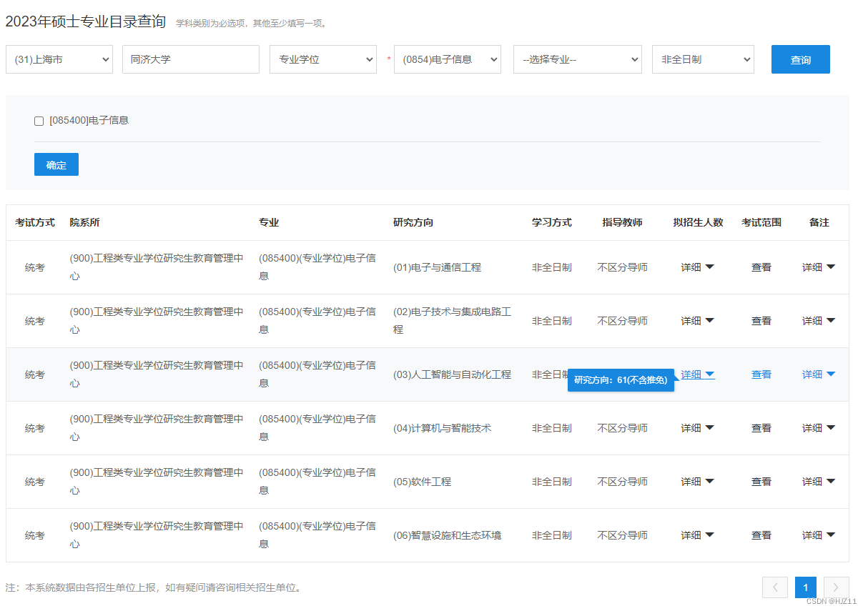Image resolution: width=868 pixels, height=611 pixels.
Task: Click the previous page arrow icon
Action: pyautogui.click(x=775, y=587)
